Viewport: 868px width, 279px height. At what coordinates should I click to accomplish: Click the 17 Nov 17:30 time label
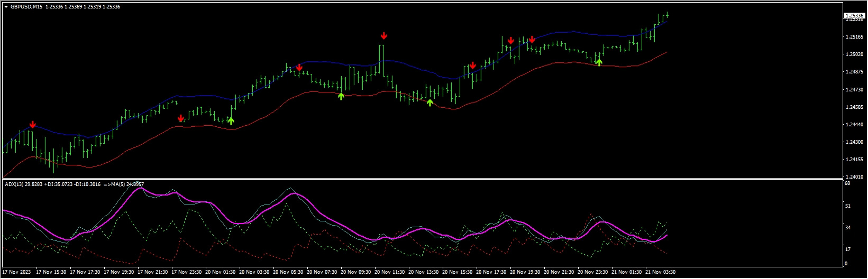[x=85, y=272]
